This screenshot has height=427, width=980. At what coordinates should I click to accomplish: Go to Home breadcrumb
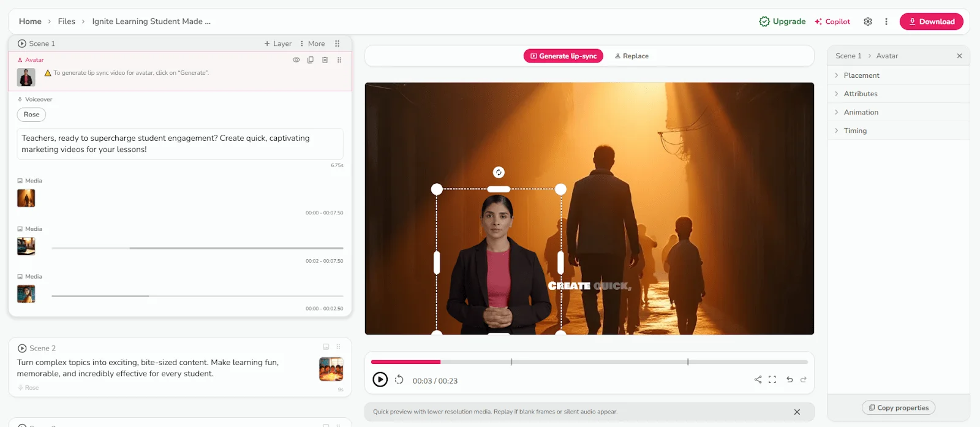30,21
